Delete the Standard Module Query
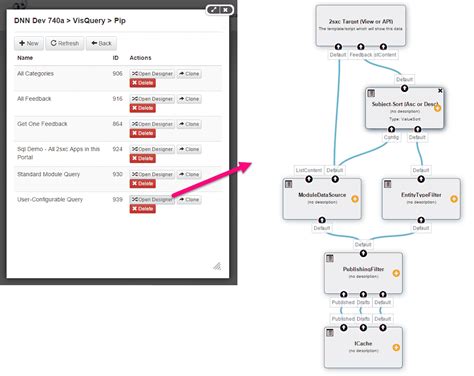474x376 pixels. [143, 184]
